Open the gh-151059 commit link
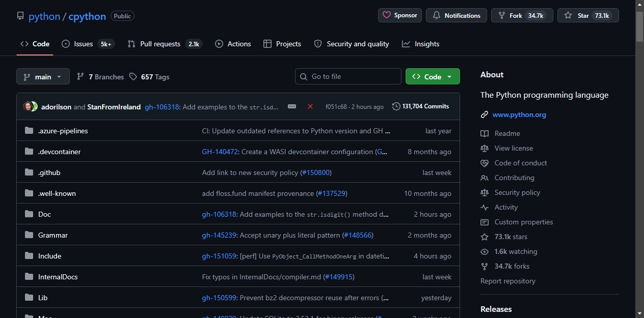 click(219, 256)
